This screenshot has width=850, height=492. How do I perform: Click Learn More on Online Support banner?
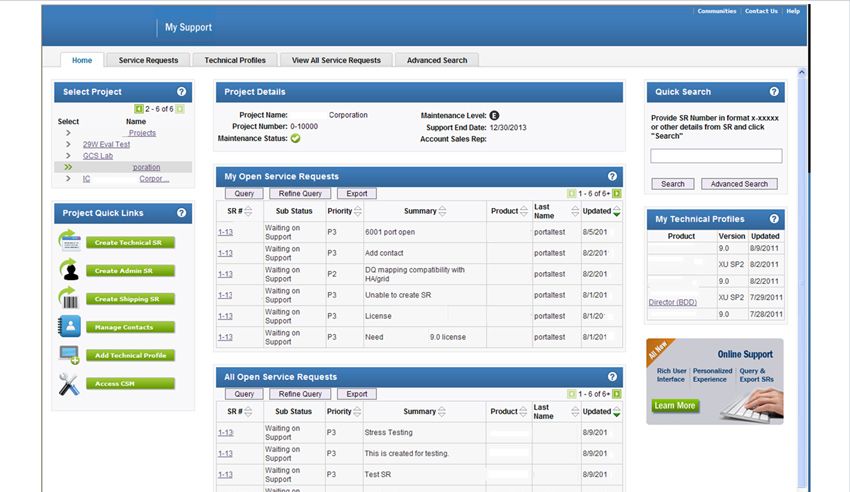[x=674, y=406]
